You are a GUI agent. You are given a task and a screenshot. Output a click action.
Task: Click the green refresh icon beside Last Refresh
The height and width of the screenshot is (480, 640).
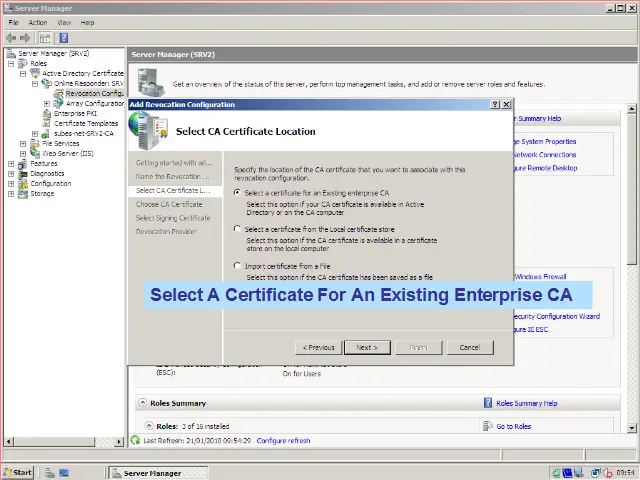pos(135,440)
